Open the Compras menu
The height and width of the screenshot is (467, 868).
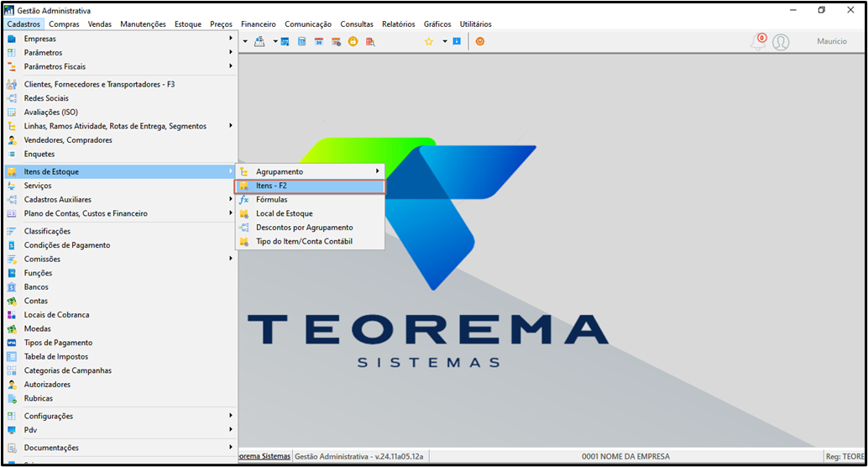pyautogui.click(x=64, y=24)
